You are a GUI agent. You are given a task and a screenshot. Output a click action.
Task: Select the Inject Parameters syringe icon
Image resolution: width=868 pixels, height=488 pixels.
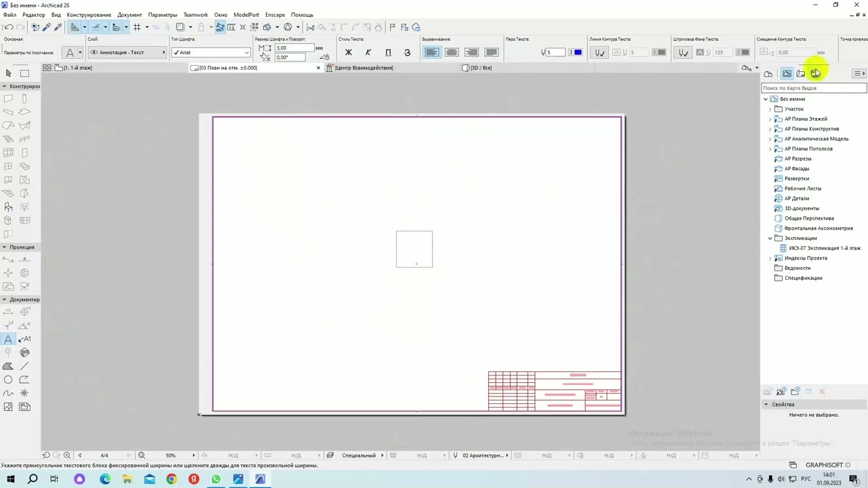tap(58, 27)
